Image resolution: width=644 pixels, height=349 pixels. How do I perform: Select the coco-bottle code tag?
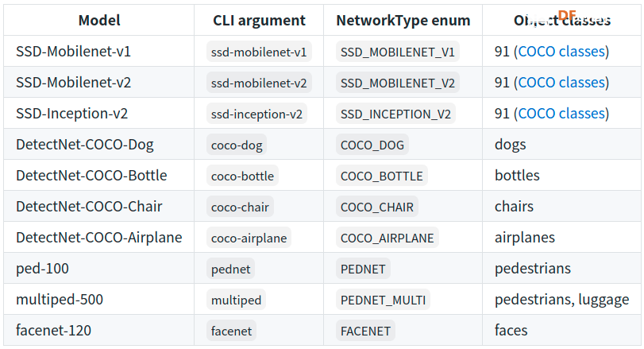click(242, 176)
